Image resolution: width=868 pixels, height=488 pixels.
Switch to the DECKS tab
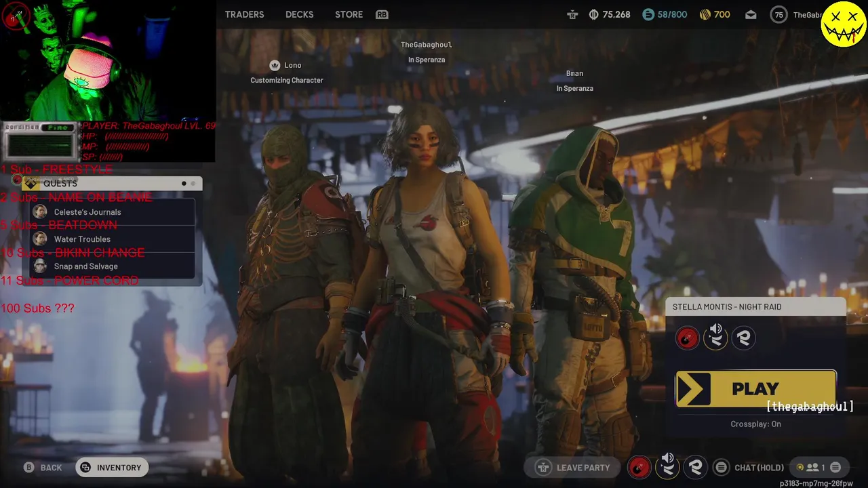click(299, 14)
